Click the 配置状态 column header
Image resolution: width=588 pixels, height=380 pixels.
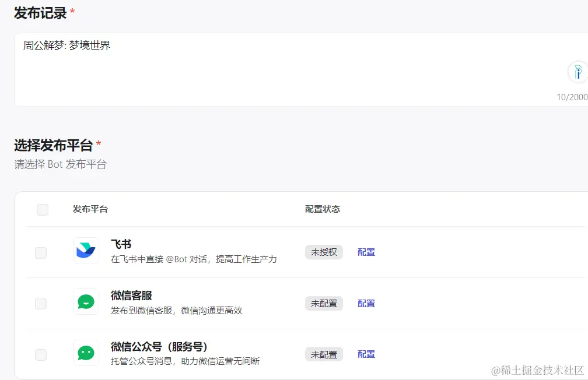pyautogui.click(x=323, y=209)
